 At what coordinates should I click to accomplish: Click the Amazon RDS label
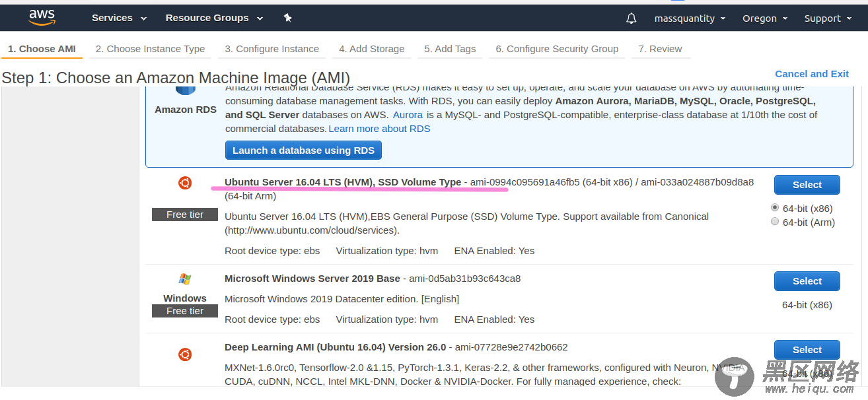tap(186, 110)
